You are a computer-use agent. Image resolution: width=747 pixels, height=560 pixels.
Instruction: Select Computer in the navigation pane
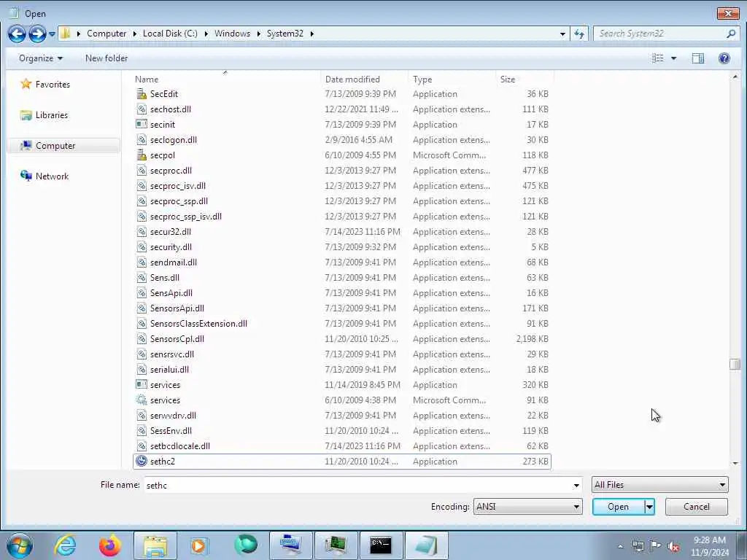point(64,146)
